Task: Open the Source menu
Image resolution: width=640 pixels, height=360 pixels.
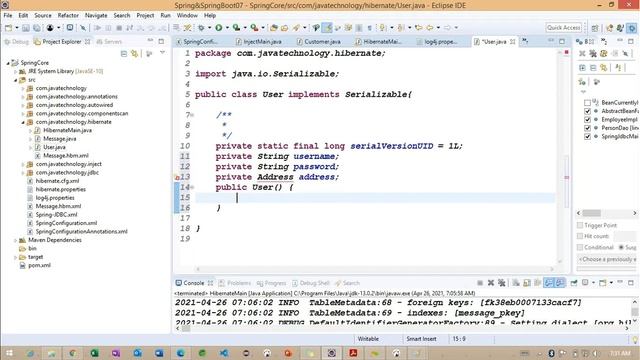Action: pyautogui.click(x=43, y=16)
